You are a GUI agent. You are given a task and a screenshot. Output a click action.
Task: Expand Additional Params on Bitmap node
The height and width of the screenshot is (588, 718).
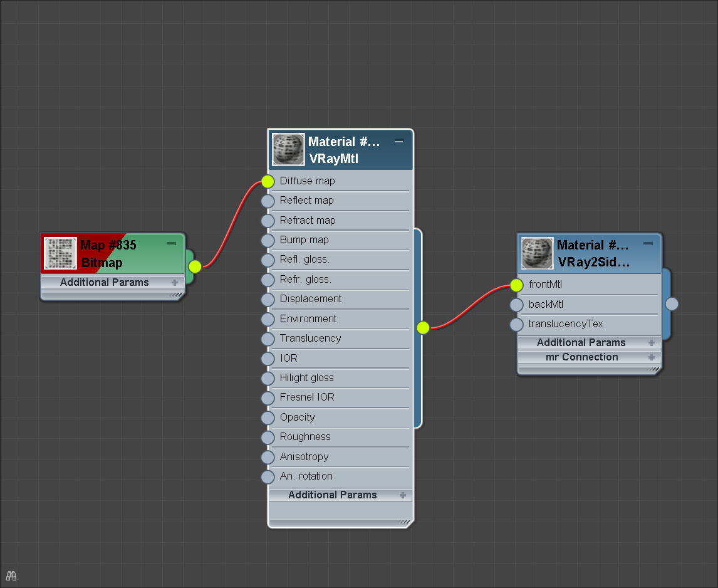pyautogui.click(x=174, y=283)
